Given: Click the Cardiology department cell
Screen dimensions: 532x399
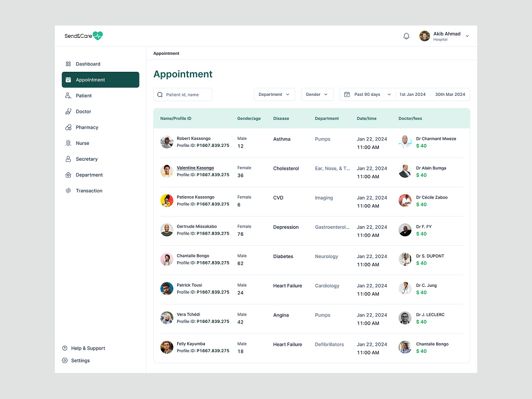Looking at the screenshot, I should pos(327,286).
